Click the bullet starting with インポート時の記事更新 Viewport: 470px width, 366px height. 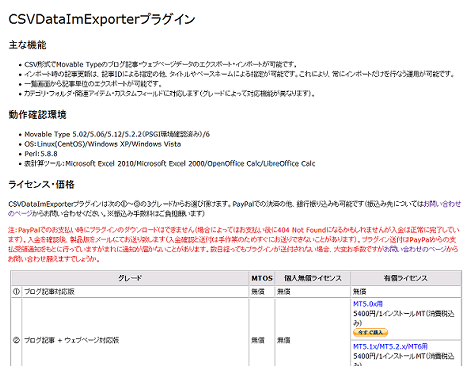(x=239, y=74)
